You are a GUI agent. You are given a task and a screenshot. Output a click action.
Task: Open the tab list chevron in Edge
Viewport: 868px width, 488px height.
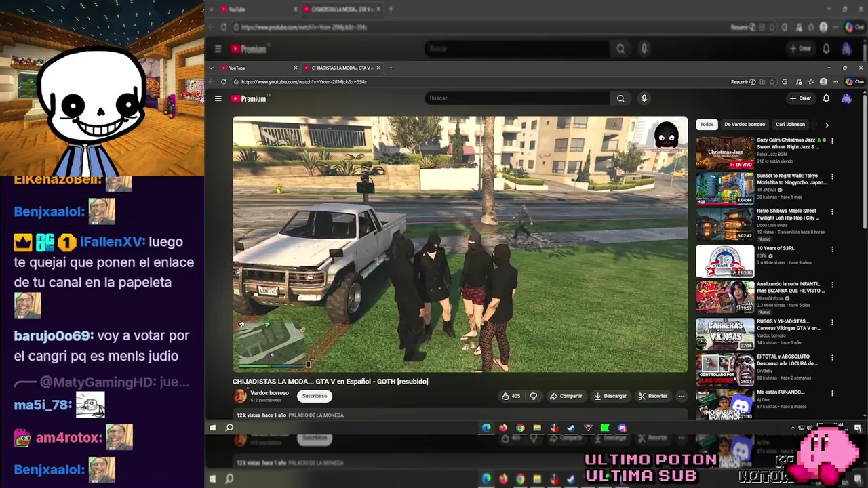pyautogui.click(x=211, y=68)
